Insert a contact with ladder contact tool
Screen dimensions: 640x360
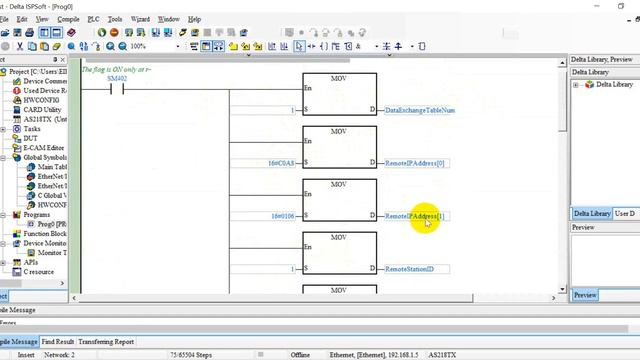click(x=311, y=47)
